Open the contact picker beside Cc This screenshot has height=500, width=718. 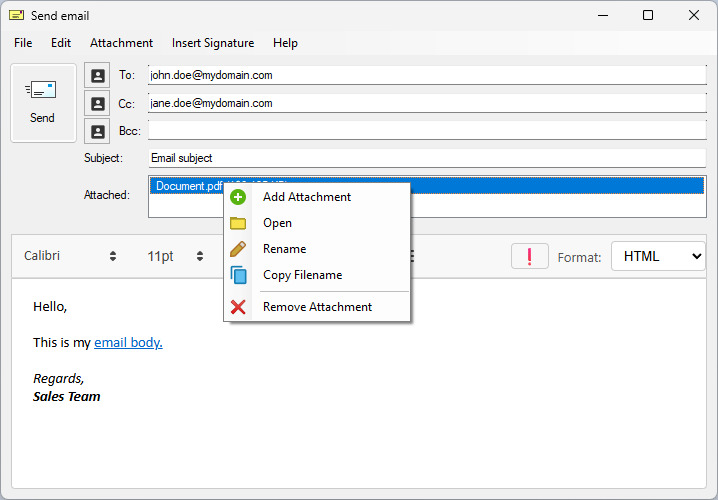click(97, 103)
